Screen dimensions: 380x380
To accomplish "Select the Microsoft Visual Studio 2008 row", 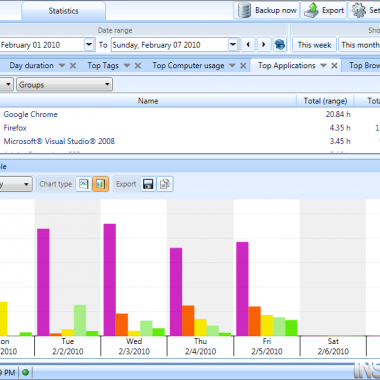I will (190, 141).
